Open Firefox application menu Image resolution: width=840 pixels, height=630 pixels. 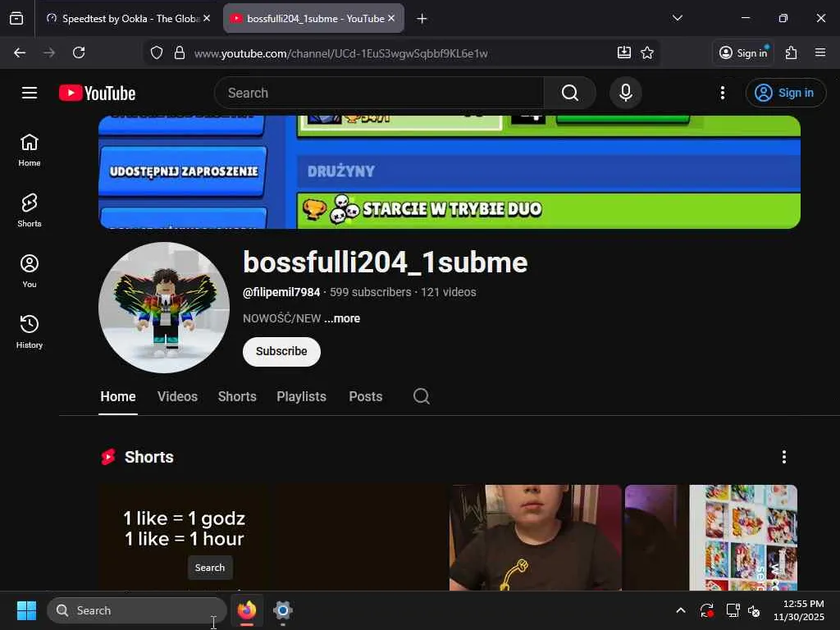pyautogui.click(x=820, y=52)
